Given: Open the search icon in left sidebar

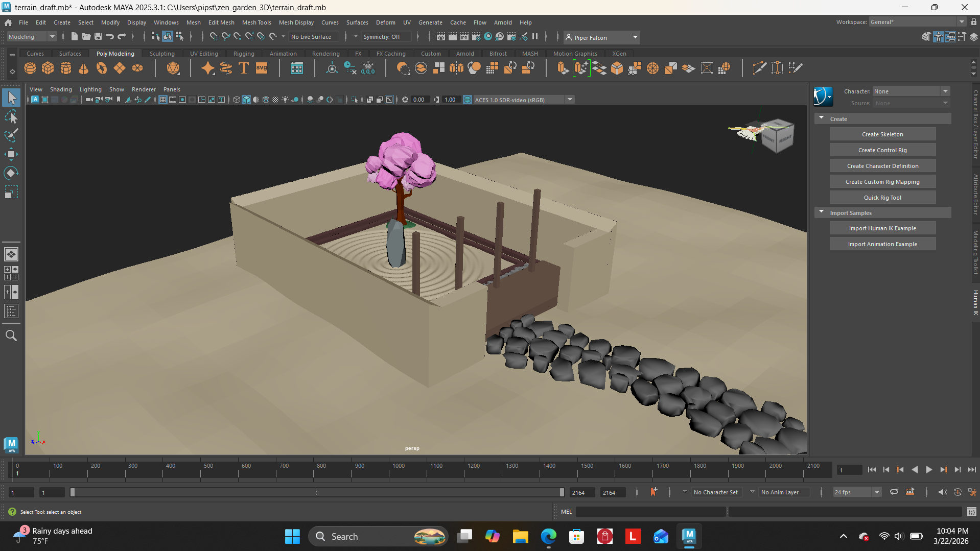Looking at the screenshot, I should pos(11,336).
